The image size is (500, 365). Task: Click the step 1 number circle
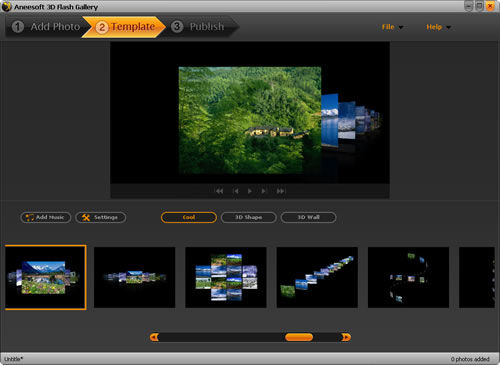pos(18,27)
